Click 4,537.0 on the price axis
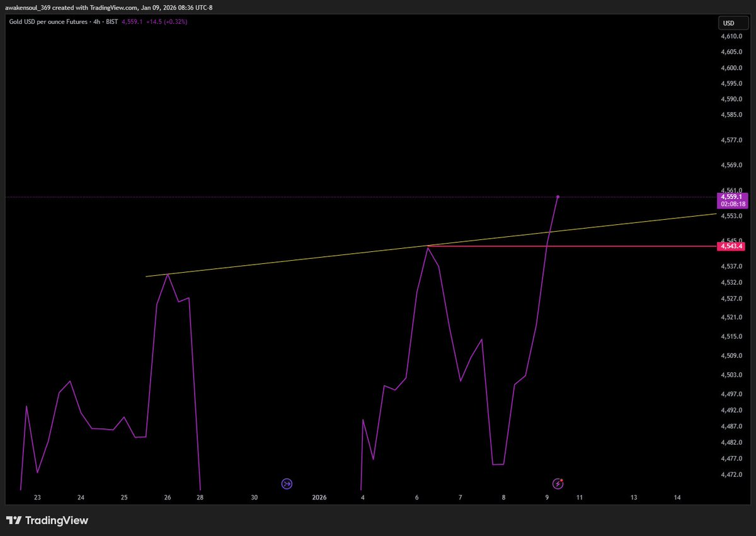The width and height of the screenshot is (756, 536). (733, 266)
